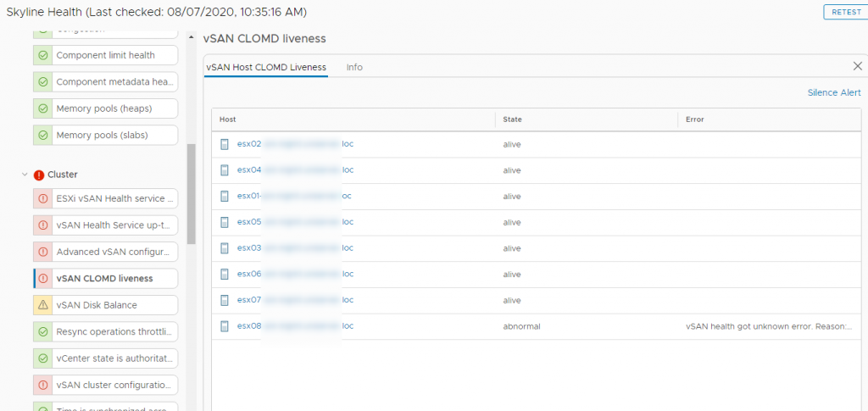
Task: Open the esx02 host link
Action: tap(295, 144)
